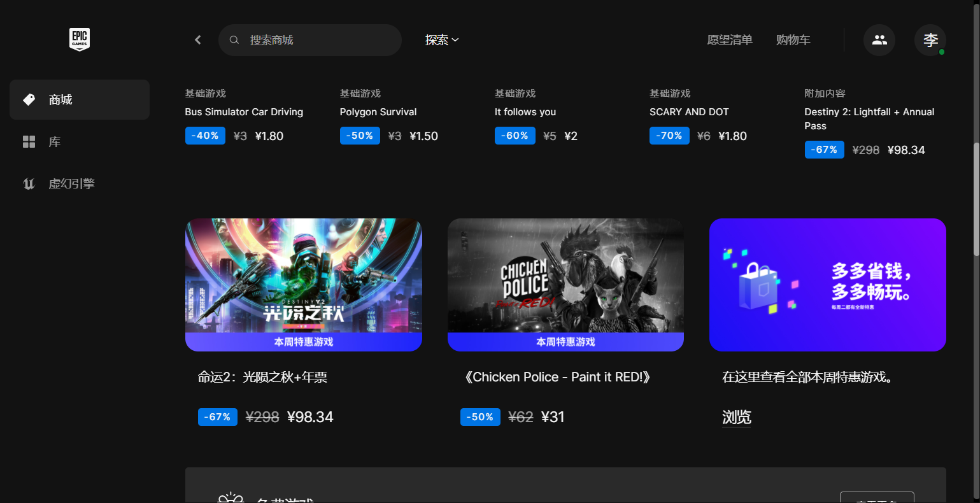Open the Chicken Police banner image
The width and height of the screenshot is (980, 503).
coord(565,285)
